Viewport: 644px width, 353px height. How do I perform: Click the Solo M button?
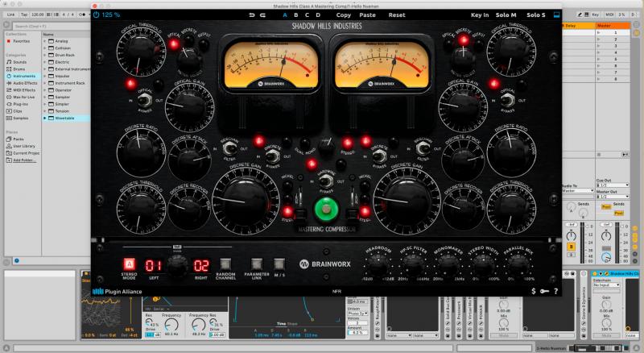pyautogui.click(x=506, y=15)
